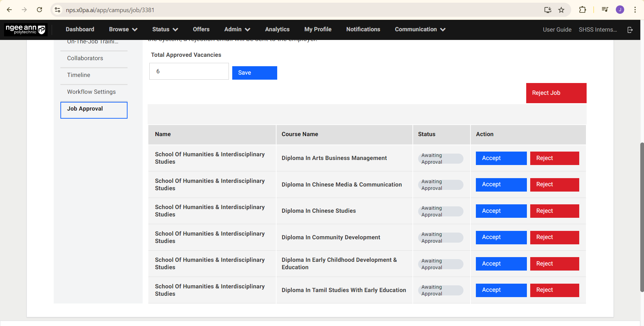Open browser media control icon
This screenshot has height=326, width=644.
click(x=605, y=10)
